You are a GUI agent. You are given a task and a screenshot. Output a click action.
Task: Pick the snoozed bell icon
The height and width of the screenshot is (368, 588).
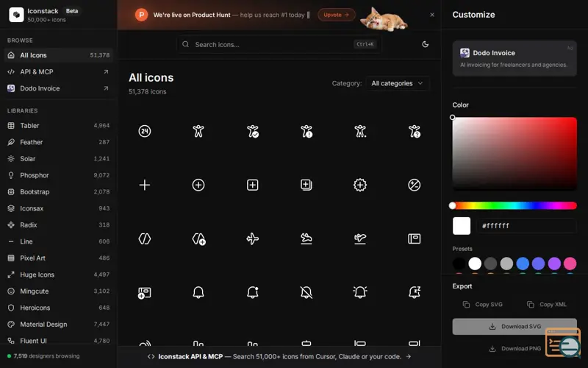414,292
